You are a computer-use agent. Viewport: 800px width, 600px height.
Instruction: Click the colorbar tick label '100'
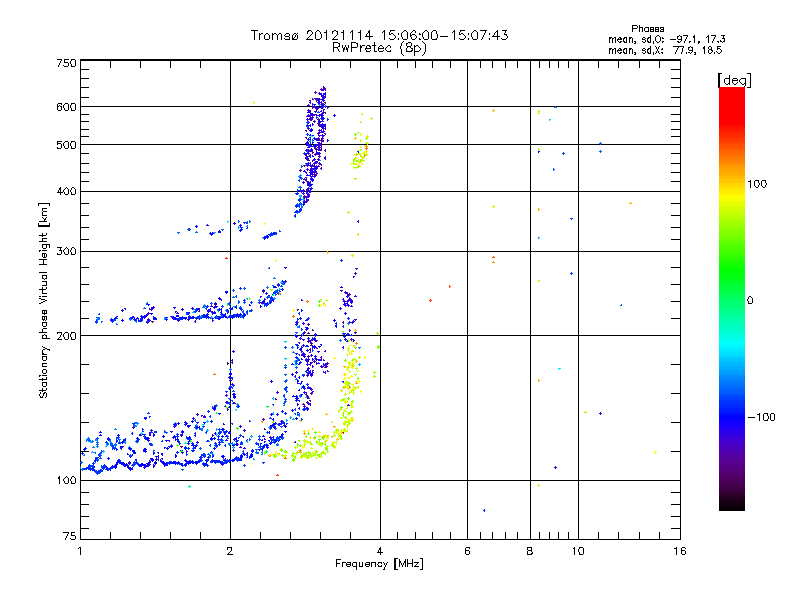coord(757,184)
